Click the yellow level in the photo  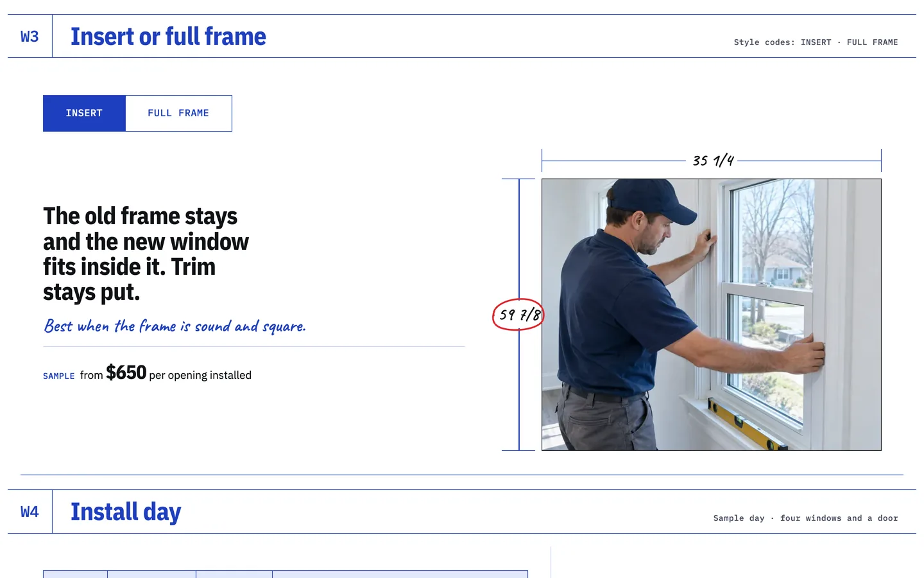[x=748, y=424]
